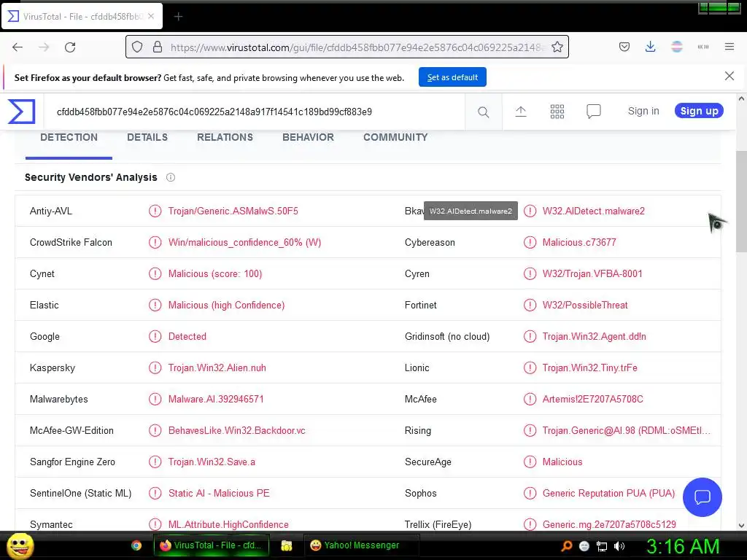Image resolution: width=747 pixels, height=560 pixels.
Task: Click Malicious (high Confidence) result
Action: [226, 306]
